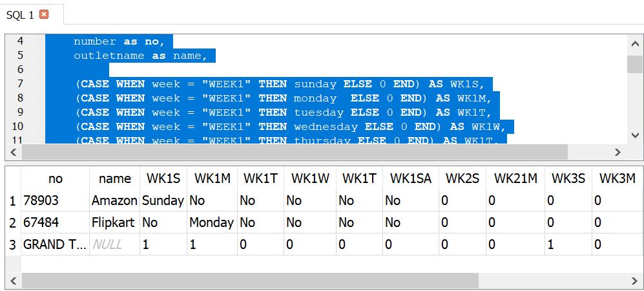The width and height of the screenshot is (644, 291).
Task: Click the 'no' column header
Action: click(x=56, y=178)
